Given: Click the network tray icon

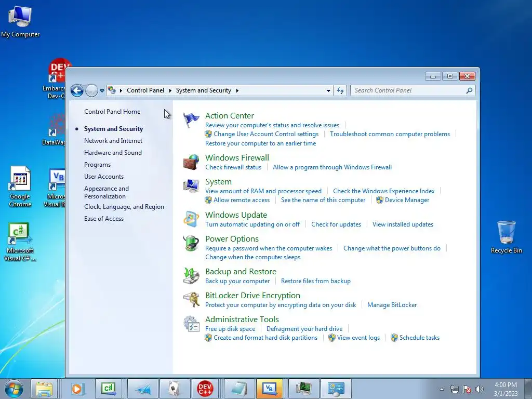Looking at the screenshot, I should [454, 389].
